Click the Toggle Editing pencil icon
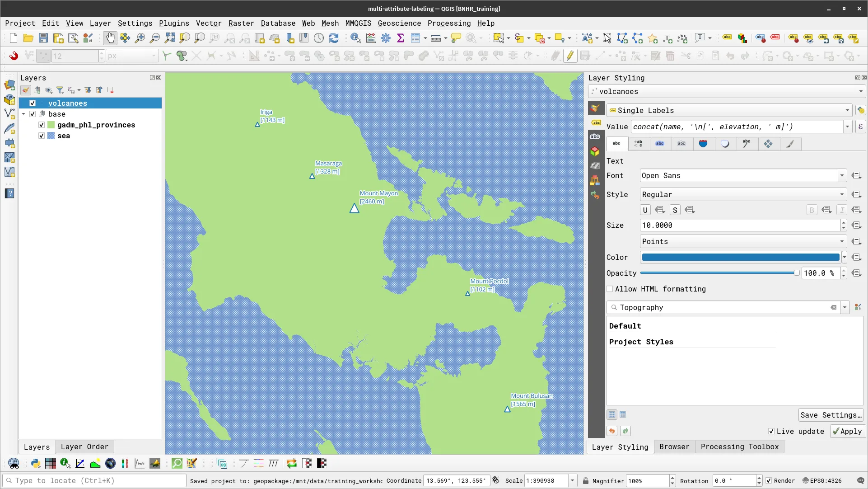Viewport: 868px width, 489px height. pyautogui.click(x=570, y=56)
